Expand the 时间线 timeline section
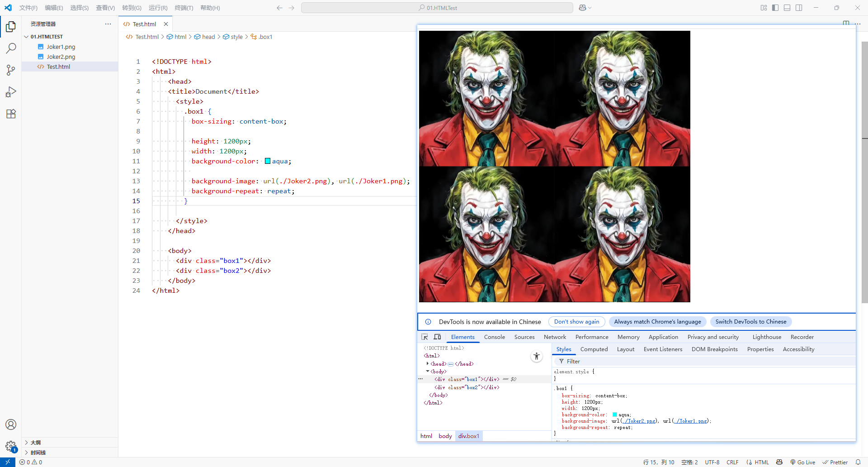 click(26, 453)
